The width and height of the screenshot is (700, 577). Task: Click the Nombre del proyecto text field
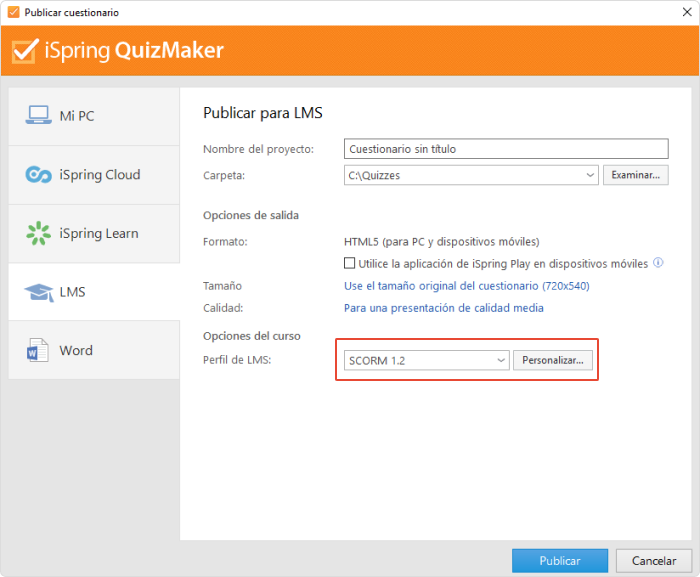[506, 149]
